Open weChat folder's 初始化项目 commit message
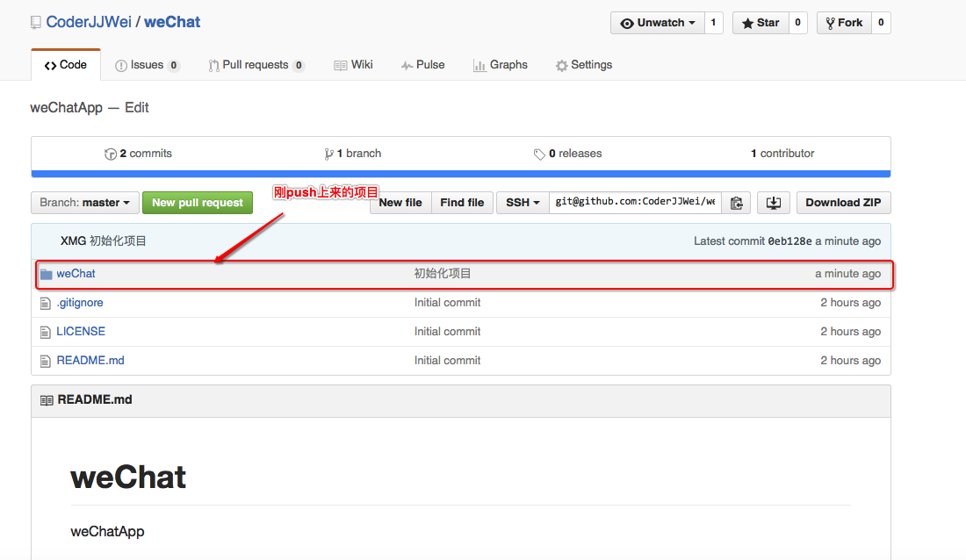Image resolution: width=966 pixels, height=560 pixels. (x=443, y=274)
